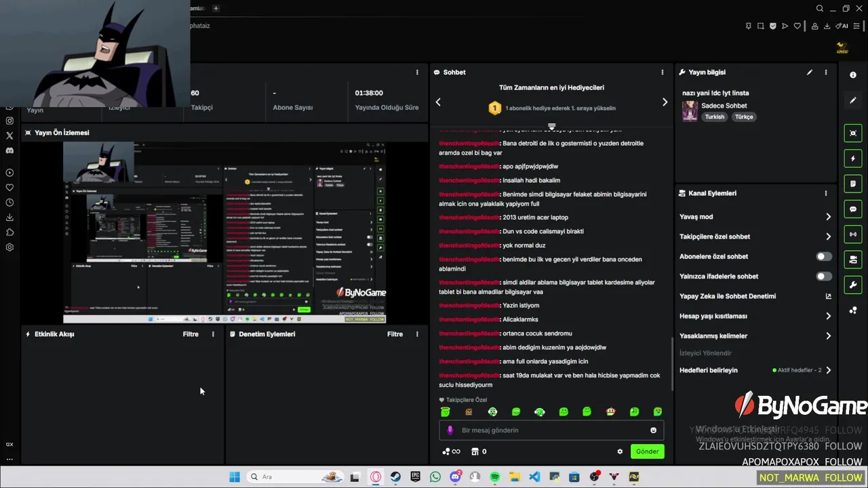868x488 pixels.
Task: Open Etkinlik Akışı panel three-dot menu
Action: [213, 334]
